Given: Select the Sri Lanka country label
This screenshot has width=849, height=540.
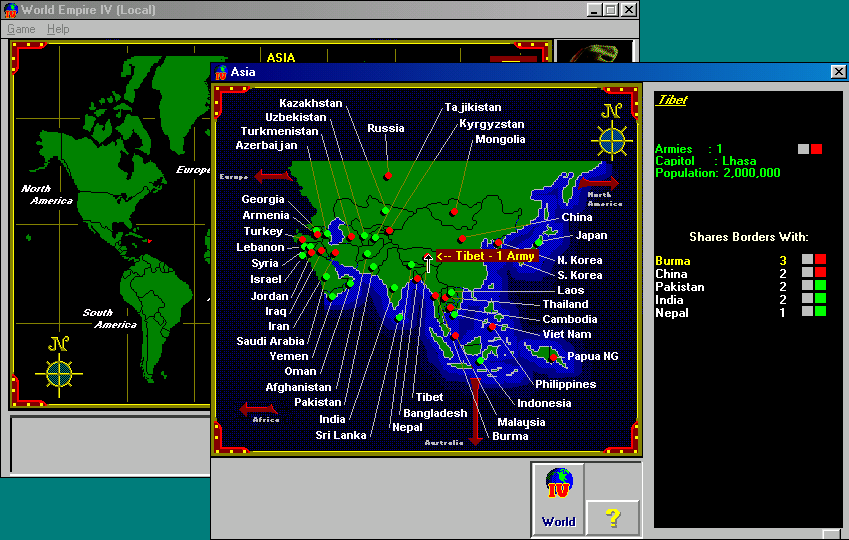Looking at the screenshot, I should coord(341,435).
